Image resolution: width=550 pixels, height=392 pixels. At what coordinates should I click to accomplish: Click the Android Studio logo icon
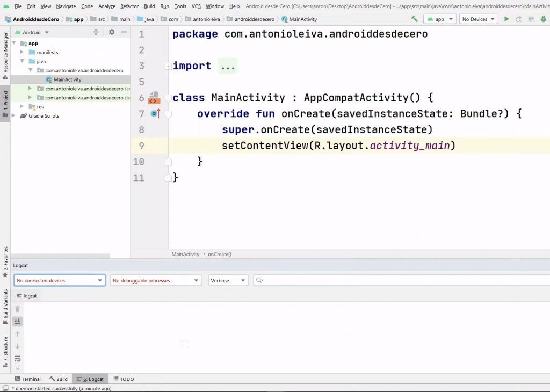tap(6, 6)
